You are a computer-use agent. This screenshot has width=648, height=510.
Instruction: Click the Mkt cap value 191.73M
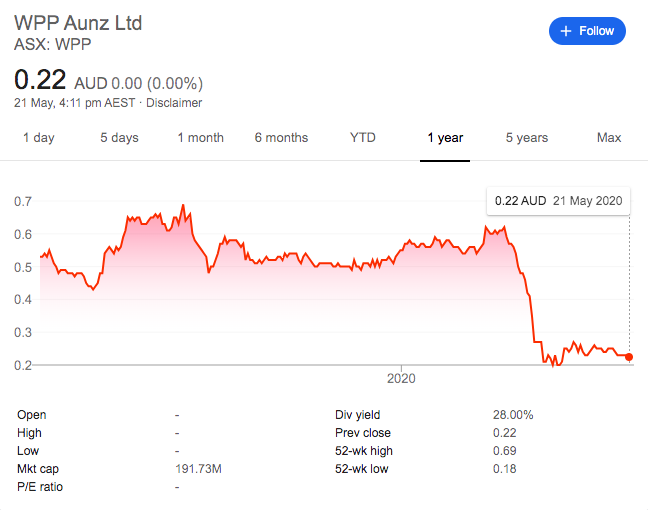(198, 469)
